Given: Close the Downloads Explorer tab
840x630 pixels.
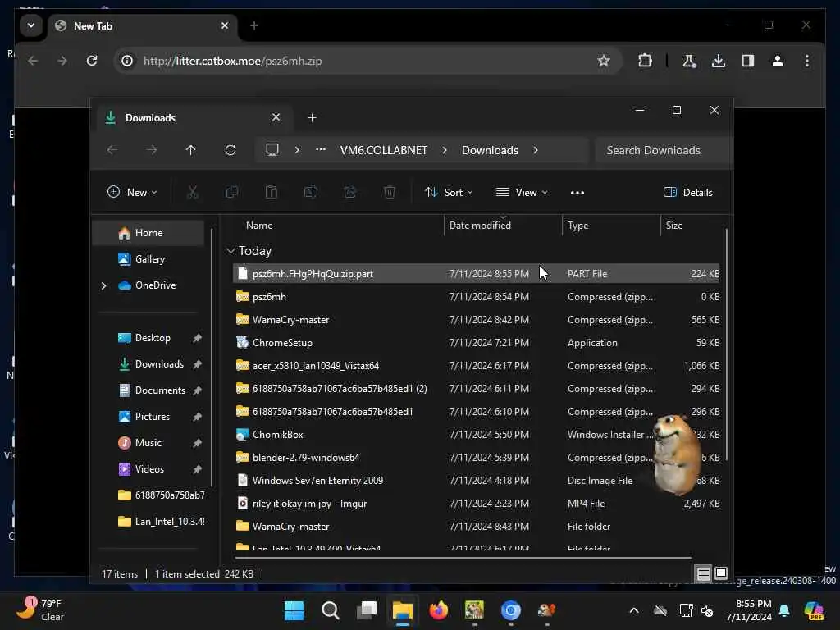Looking at the screenshot, I should 276,117.
